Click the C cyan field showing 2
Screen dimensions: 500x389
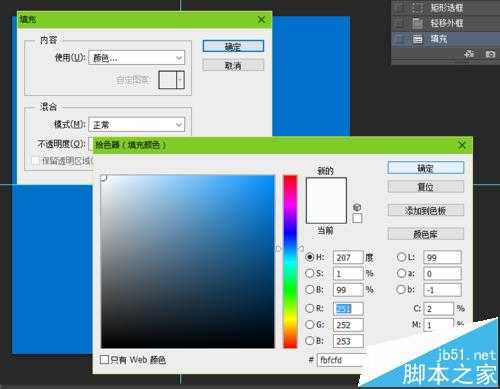pyautogui.click(x=439, y=309)
